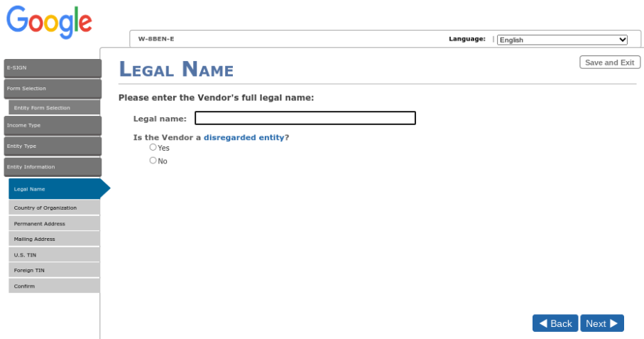This screenshot has width=644, height=339.
Task: Open the E-SIGN section
Action: tap(53, 68)
